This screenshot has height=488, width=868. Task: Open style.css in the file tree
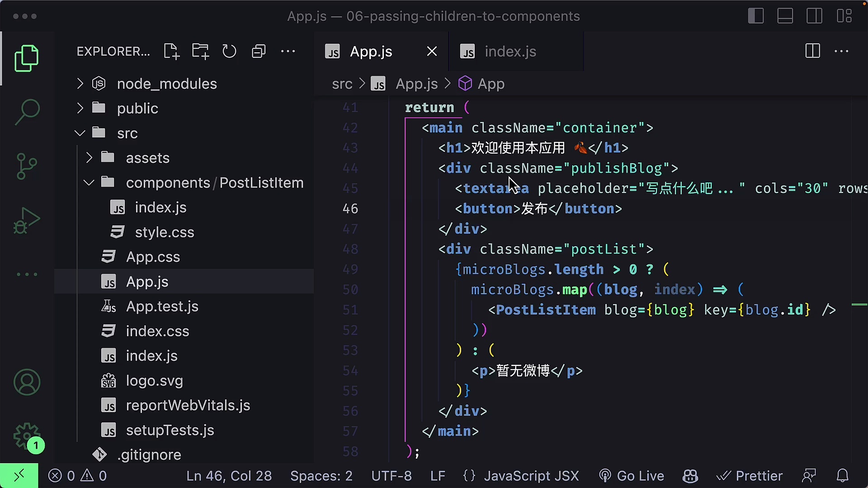click(x=184, y=232)
